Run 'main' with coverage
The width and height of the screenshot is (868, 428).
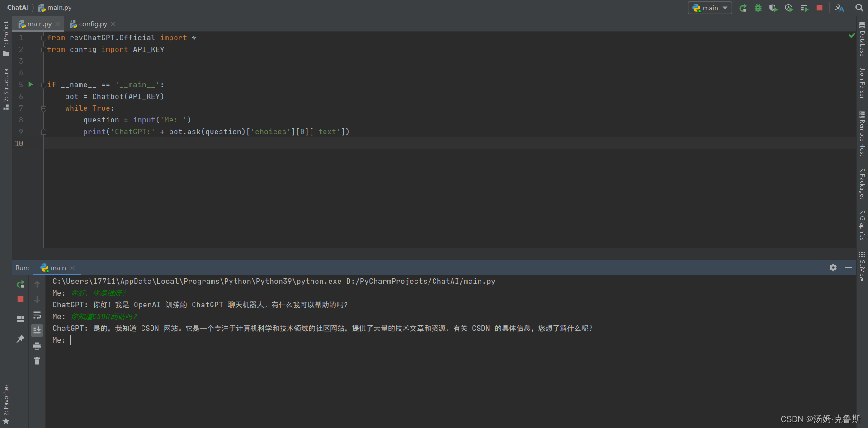pos(774,8)
